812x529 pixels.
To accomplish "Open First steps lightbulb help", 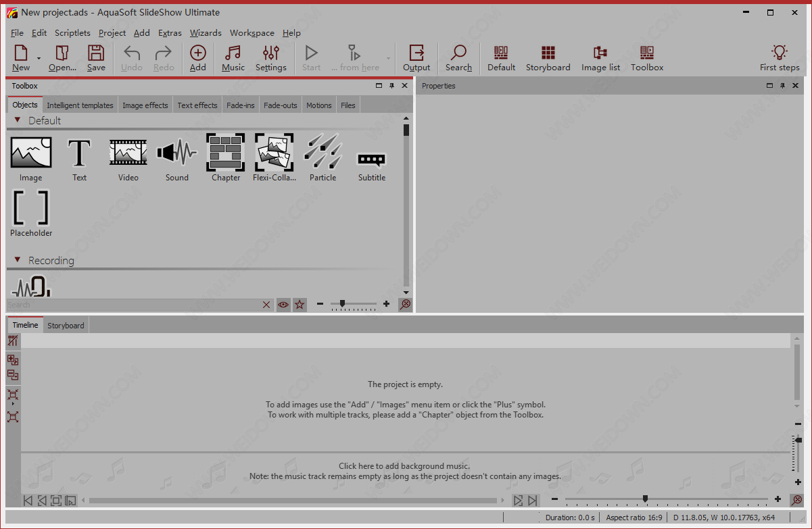I will click(780, 58).
